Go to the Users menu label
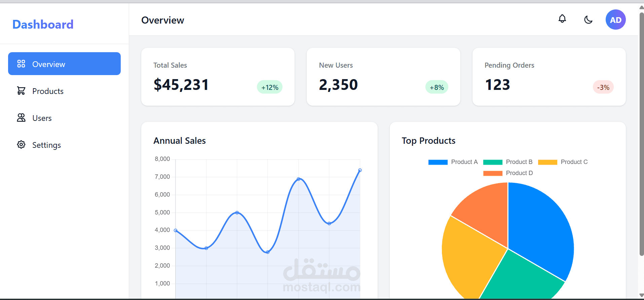Image resolution: width=644 pixels, height=300 pixels. (42, 118)
